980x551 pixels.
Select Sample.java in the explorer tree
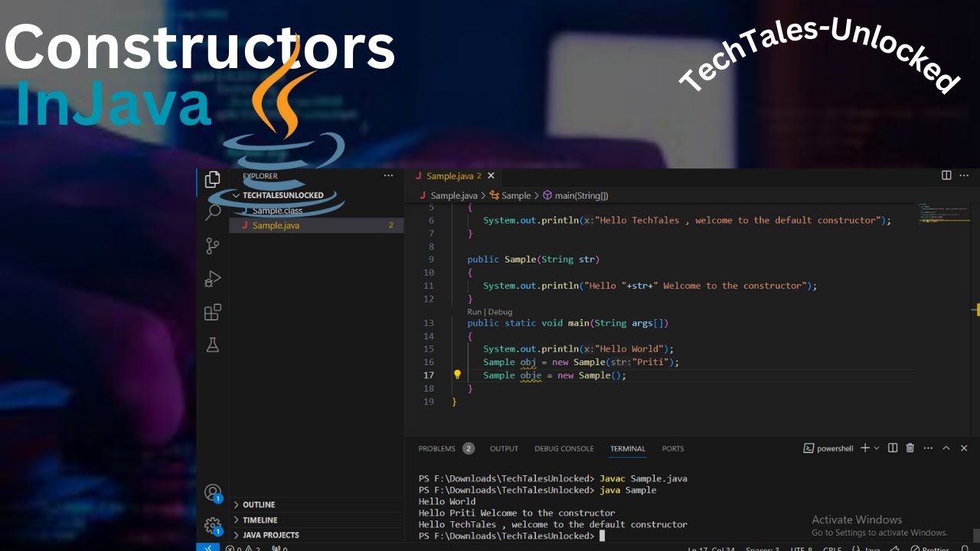click(316, 226)
